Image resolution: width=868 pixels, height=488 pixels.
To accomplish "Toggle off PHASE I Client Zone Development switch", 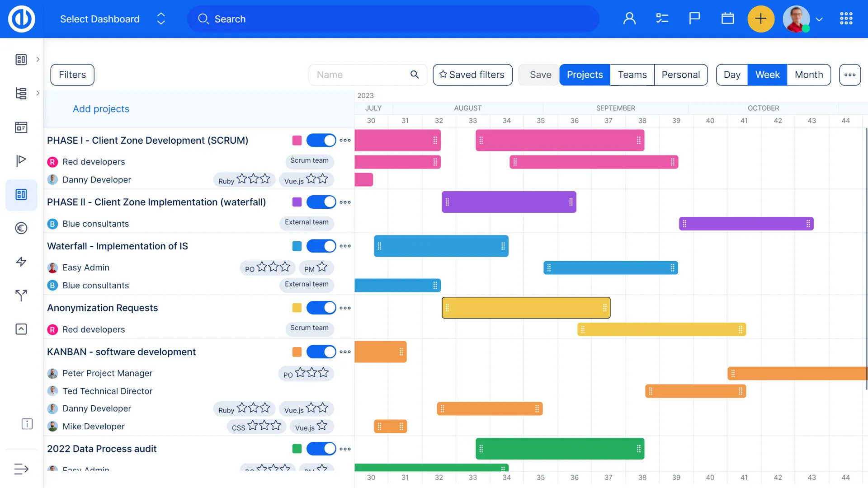I will 321,141.
